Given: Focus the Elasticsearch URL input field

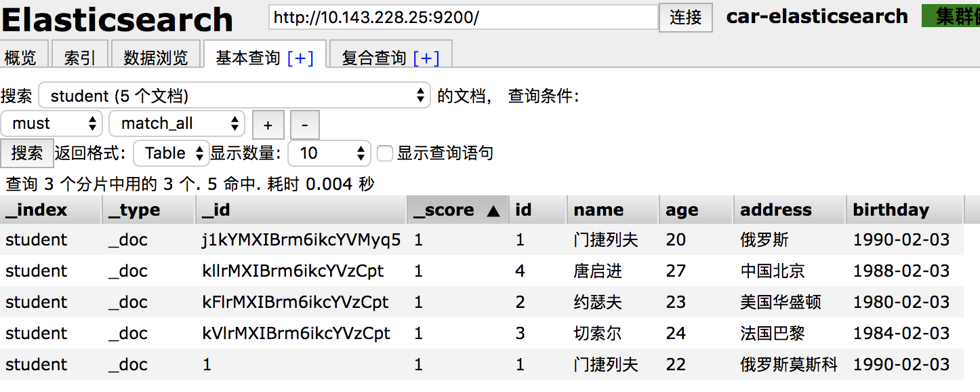Looking at the screenshot, I should tap(464, 17).
